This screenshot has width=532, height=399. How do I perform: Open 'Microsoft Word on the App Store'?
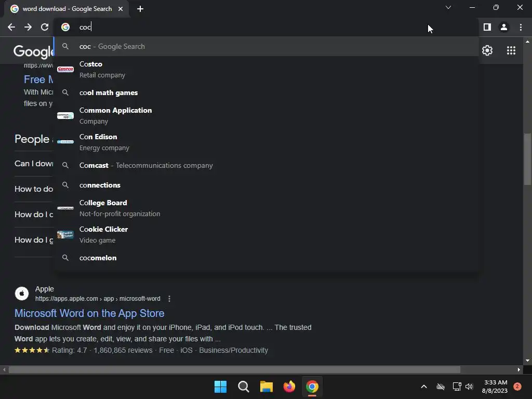coord(89,313)
